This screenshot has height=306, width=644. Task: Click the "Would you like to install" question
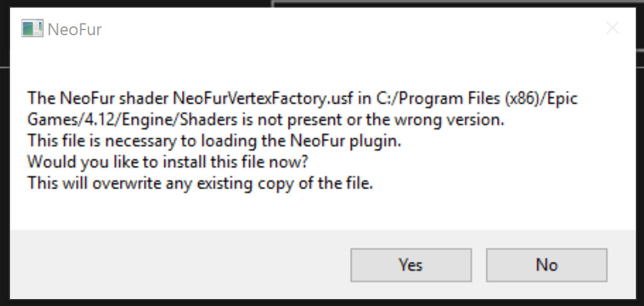click(x=126, y=163)
